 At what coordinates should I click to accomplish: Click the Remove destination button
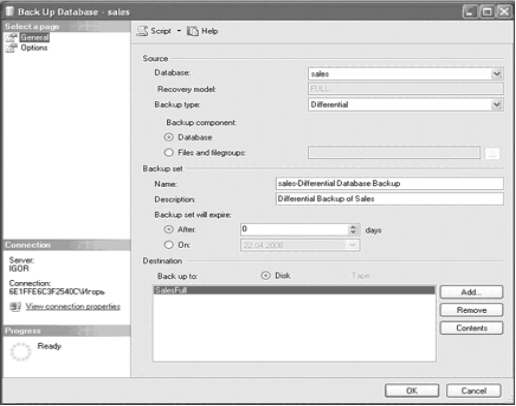[471, 310]
